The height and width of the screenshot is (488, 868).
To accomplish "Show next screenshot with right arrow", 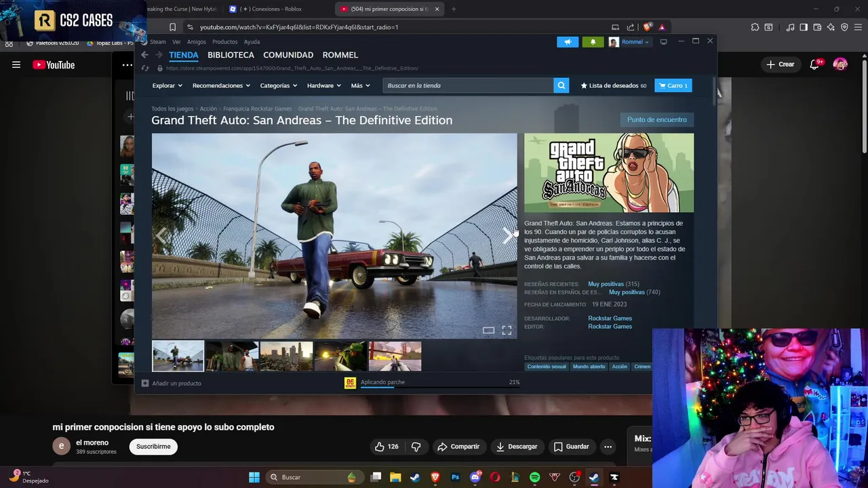I will 507,235.
